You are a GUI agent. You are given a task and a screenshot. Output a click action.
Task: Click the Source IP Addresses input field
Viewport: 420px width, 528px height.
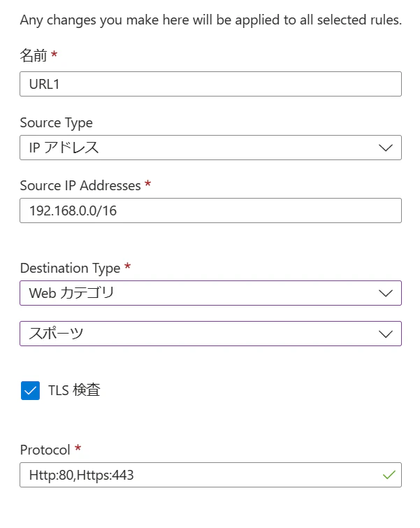point(210,211)
